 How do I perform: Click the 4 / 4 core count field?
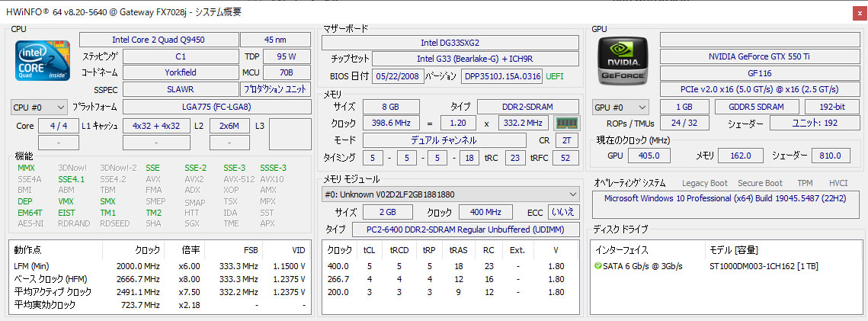58,126
